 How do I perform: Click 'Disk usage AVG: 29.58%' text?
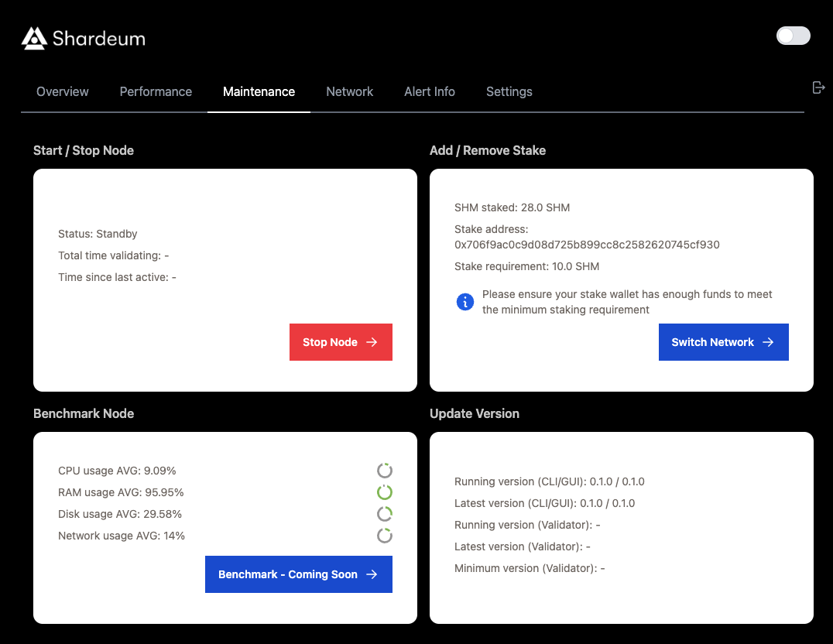pos(119,515)
